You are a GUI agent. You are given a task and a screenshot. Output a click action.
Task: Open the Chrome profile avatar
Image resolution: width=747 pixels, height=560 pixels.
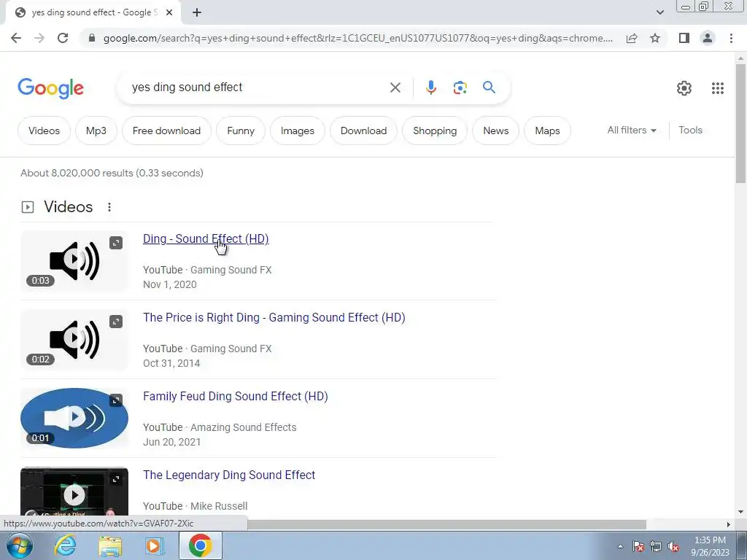[708, 38]
